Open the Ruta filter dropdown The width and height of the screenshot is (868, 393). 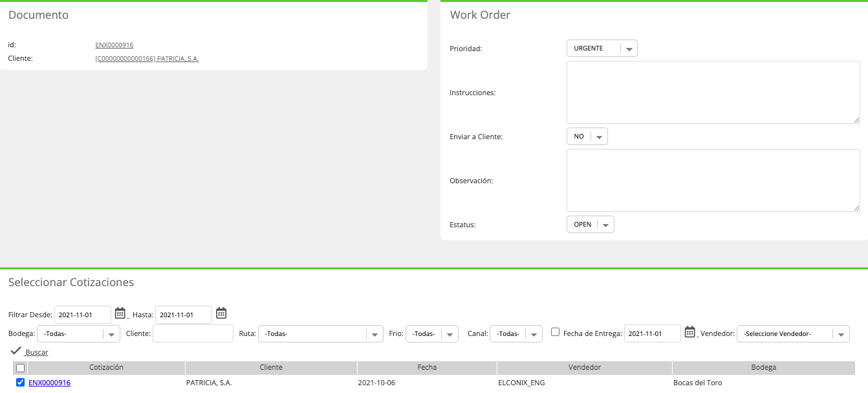321,334
